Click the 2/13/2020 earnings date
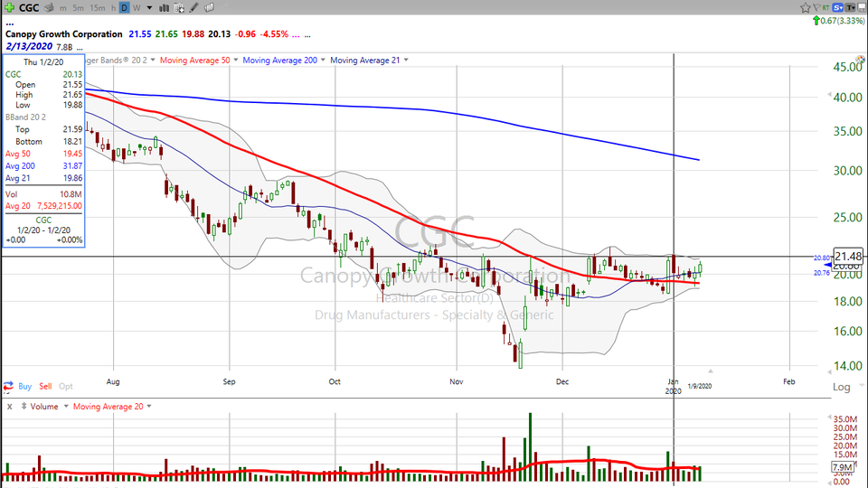 tap(29, 46)
